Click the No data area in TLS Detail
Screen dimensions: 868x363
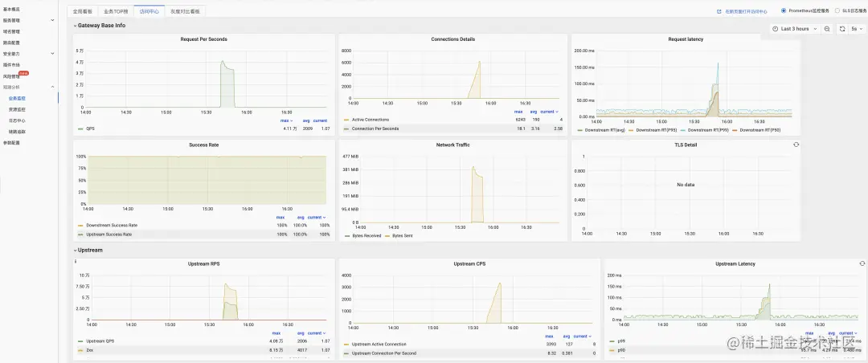pos(686,184)
